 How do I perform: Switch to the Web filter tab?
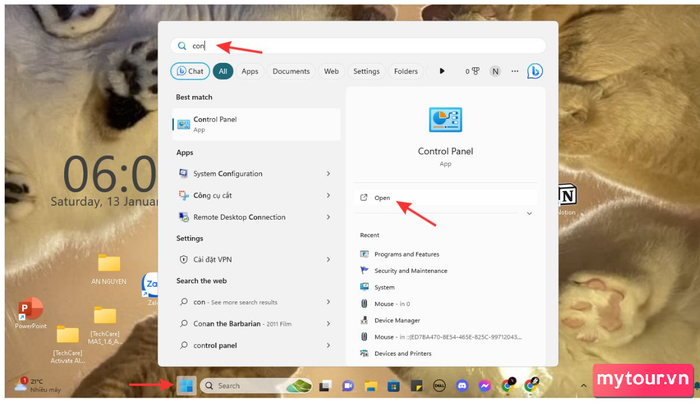coord(331,71)
